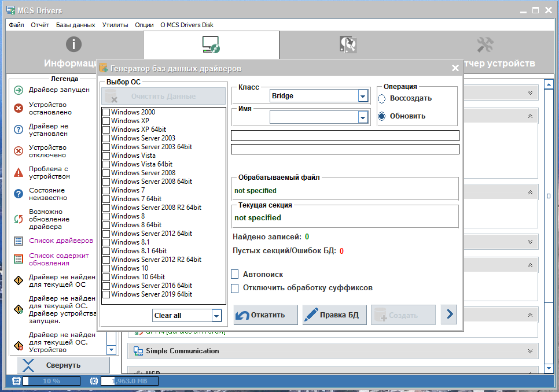Click the Откатить button
Screen dimensions: 559x392
(266, 315)
